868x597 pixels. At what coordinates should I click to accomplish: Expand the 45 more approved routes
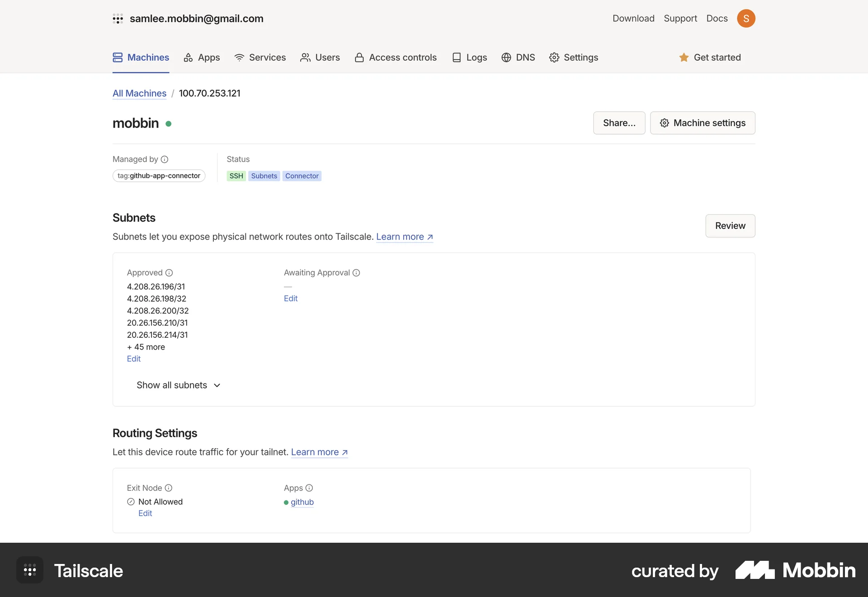point(146,347)
